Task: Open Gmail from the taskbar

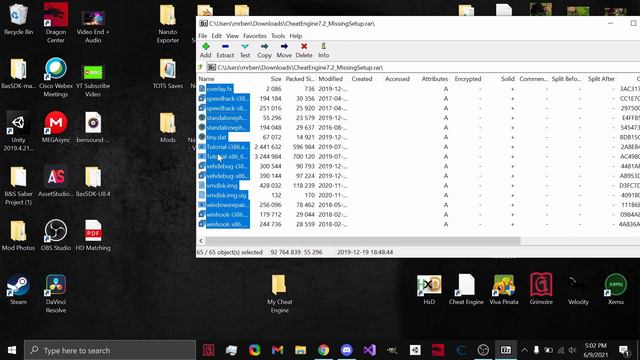Action: pyautogui.click(x=278, y=350)
